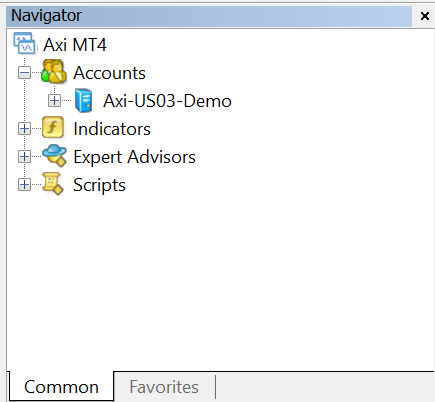Select the Axi MT4 root label

click(75, 45)
